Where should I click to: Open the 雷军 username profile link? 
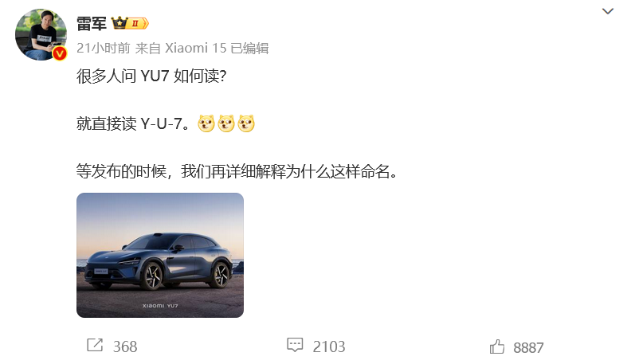click(92, 24)
